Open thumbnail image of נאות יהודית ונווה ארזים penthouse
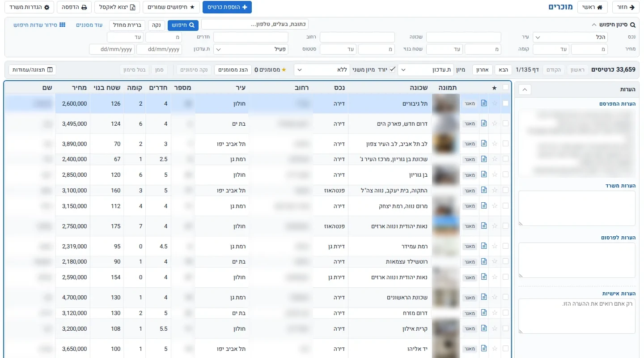This screenshot has width=644, height=358. (x=447, y=226)
